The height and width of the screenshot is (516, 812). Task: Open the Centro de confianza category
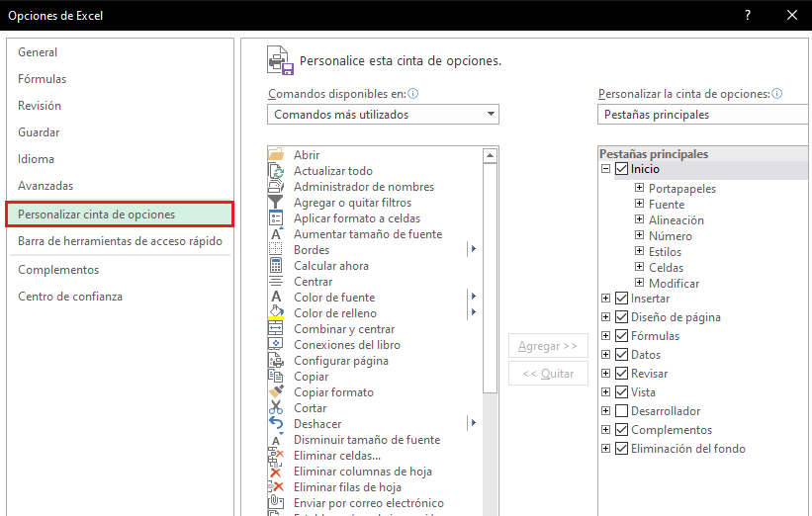(70, 297)
